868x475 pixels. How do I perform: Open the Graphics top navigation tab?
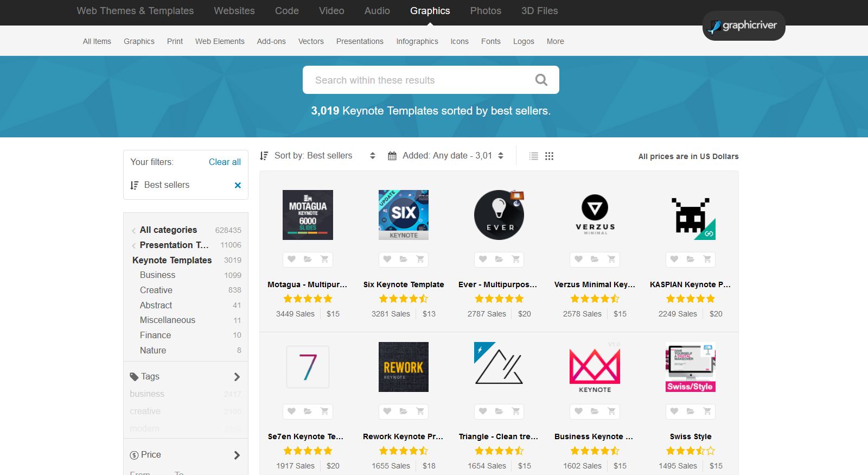coord(430,11)
